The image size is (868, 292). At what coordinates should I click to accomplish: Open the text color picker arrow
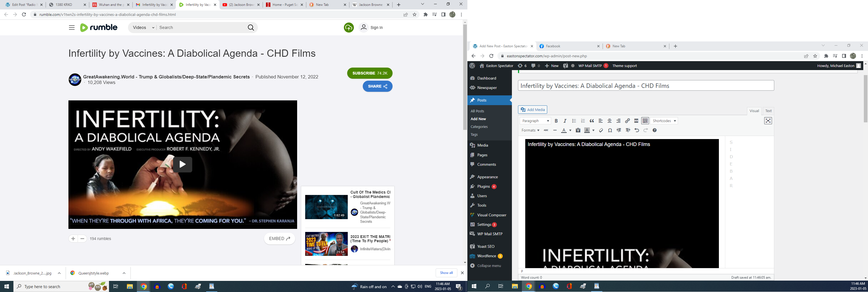pos(570,130)
